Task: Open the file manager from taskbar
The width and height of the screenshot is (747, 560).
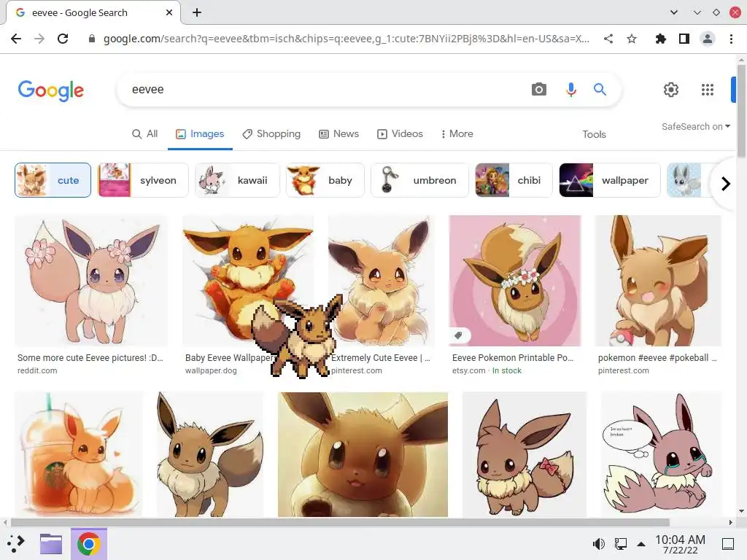Action: [51, 543]
